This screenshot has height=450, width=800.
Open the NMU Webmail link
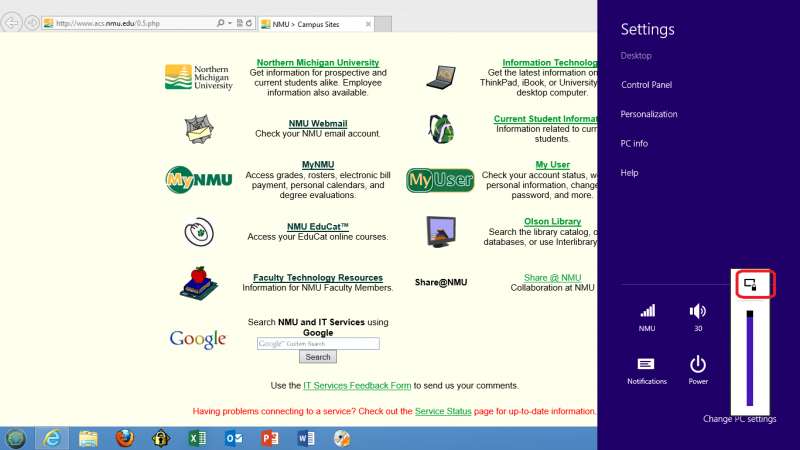318,123
